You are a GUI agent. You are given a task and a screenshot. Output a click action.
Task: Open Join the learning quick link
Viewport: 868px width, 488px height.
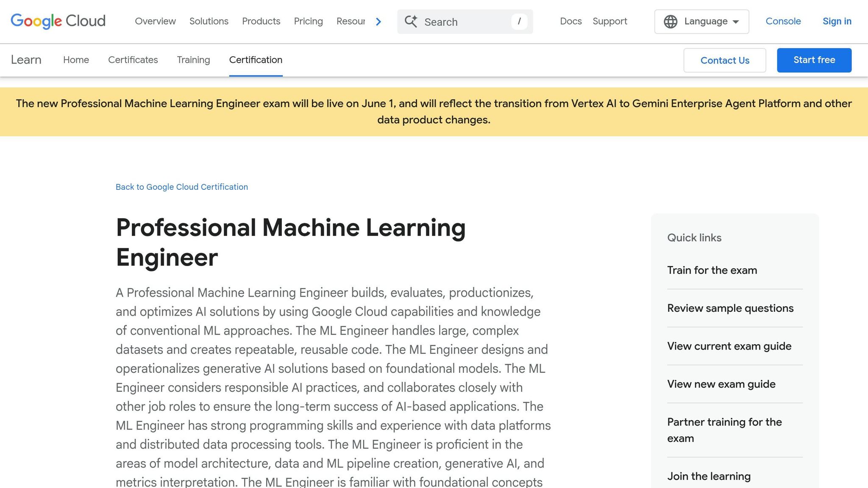pyautogui.click(x=709, y=477)
